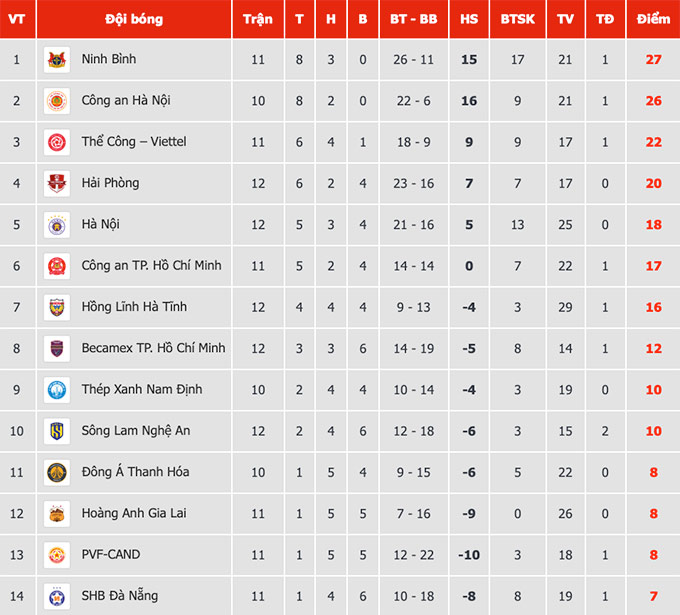Click the Thể Công – Viettel crest
680x615 pixels.
(57, 142)
